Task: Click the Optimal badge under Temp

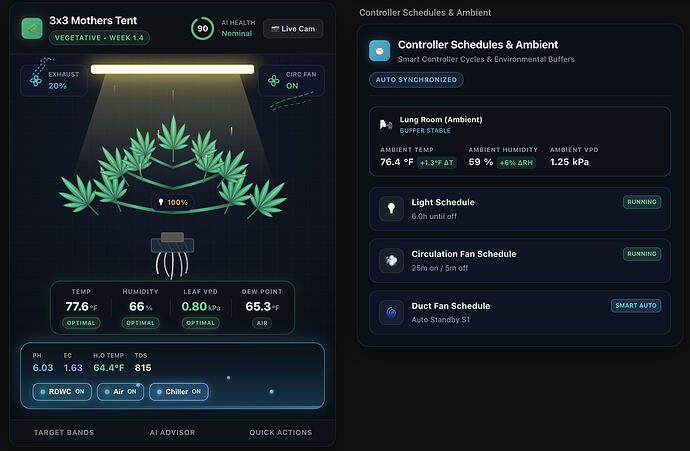Action: coord(81,323)
